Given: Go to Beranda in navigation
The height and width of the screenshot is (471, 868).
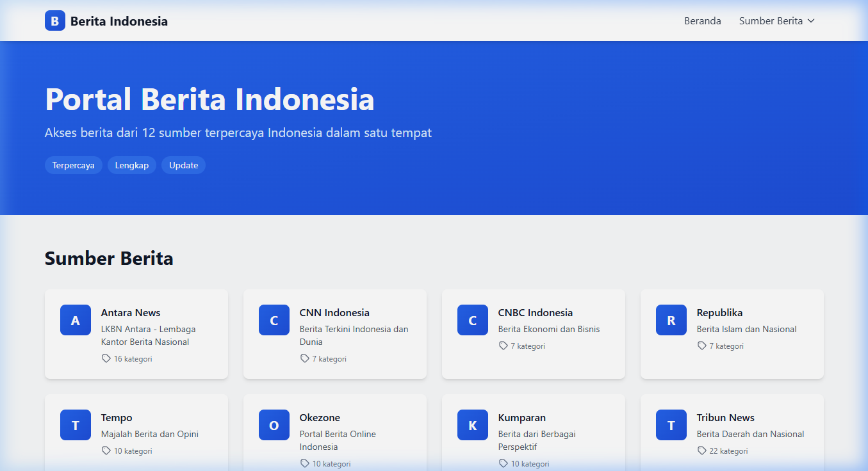Looking at the screenshot, I should coord(703,21).
